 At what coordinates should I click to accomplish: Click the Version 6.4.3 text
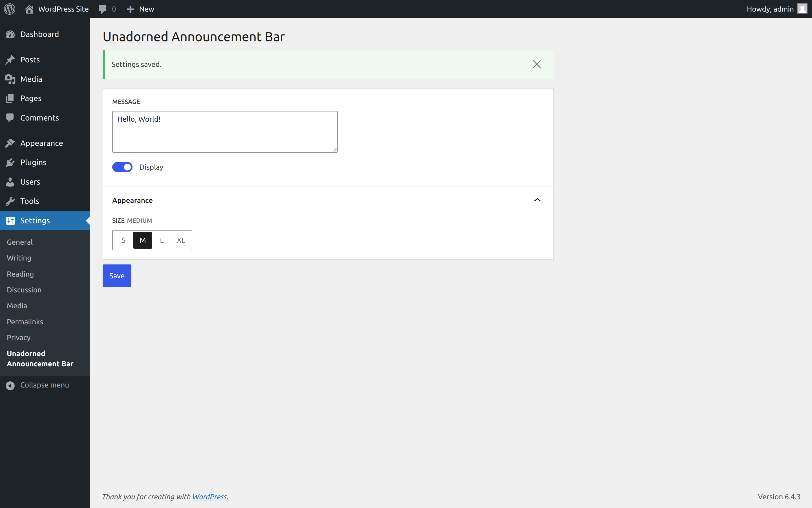[779, 497]
